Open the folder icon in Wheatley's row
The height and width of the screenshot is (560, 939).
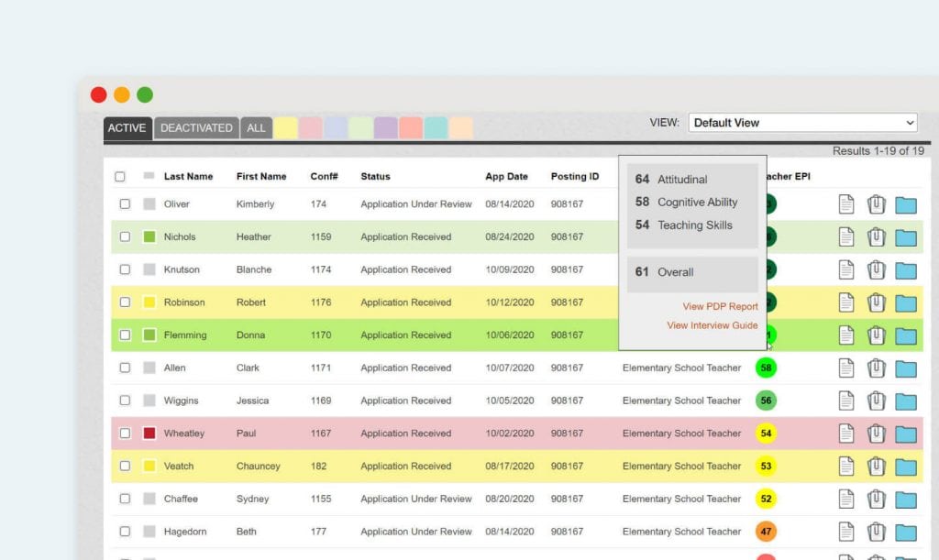point(906,433)
